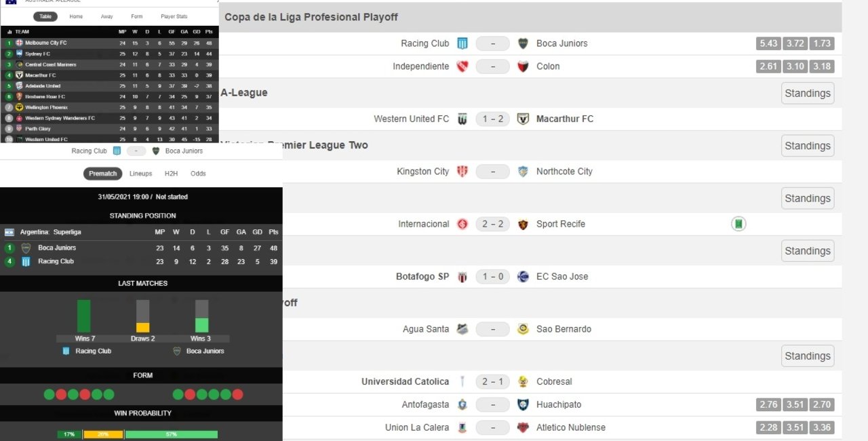
Task: Click the Macarthur FC crest icon
Action: click(523, 119)
